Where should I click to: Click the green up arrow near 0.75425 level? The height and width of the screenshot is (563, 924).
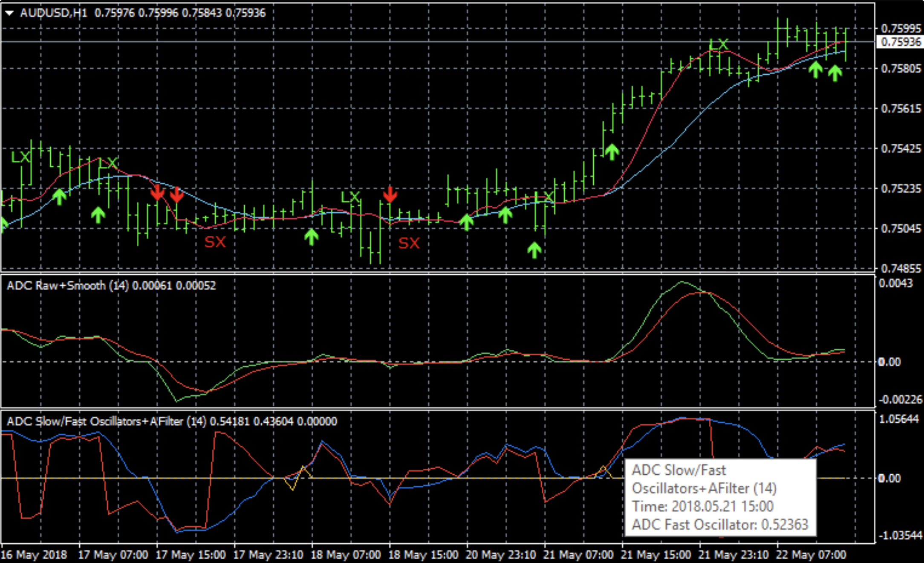click(x=612, y=151)
